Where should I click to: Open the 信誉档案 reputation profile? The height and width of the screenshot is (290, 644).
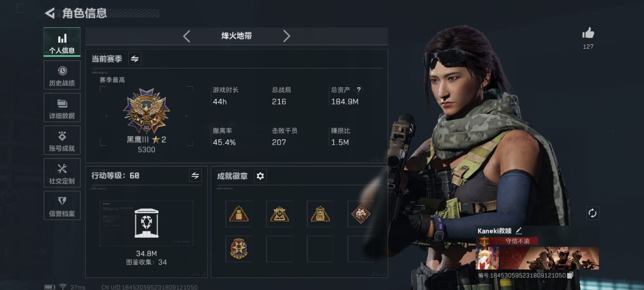tap(62, 205)
